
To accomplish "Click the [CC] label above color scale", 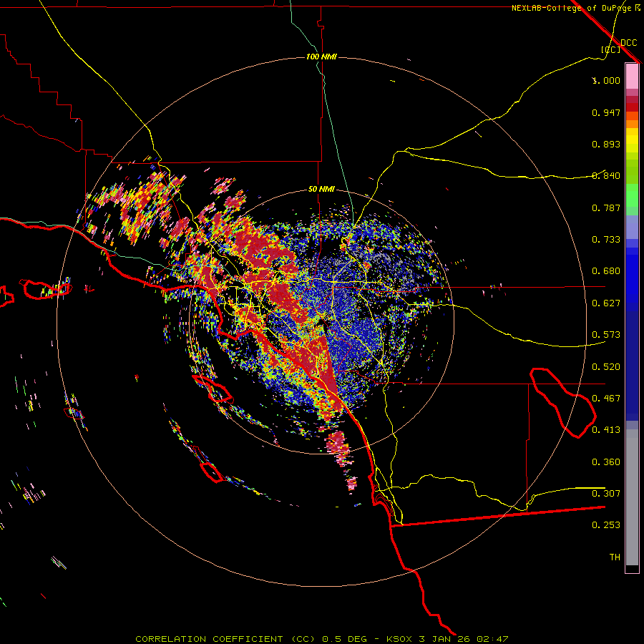I will click(x=611, y=49).
